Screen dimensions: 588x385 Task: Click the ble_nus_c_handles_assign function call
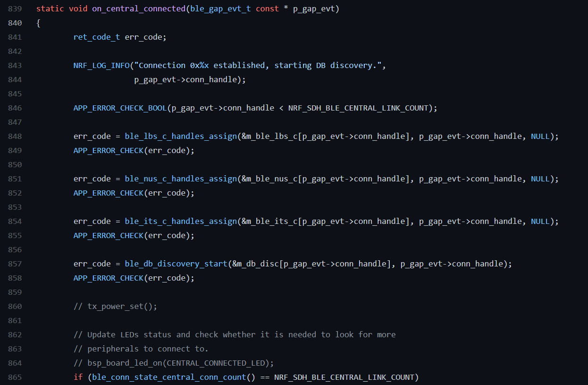click(x=181, y=179)
